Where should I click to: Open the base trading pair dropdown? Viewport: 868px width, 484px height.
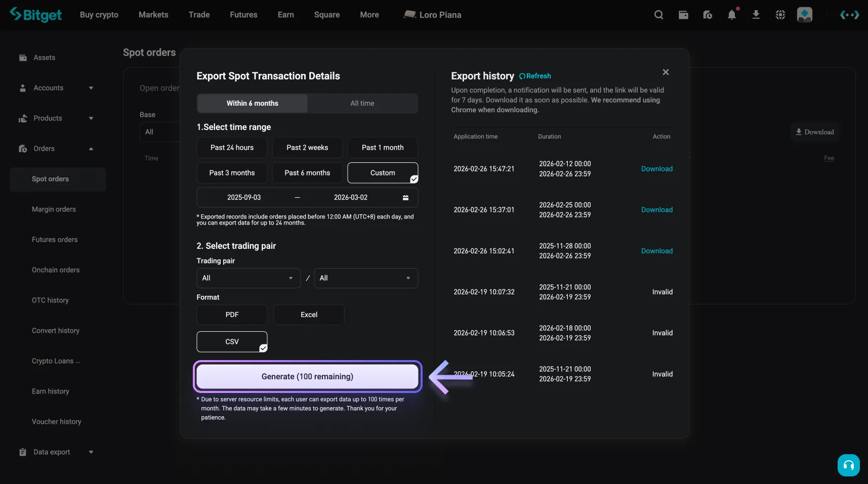248,278
